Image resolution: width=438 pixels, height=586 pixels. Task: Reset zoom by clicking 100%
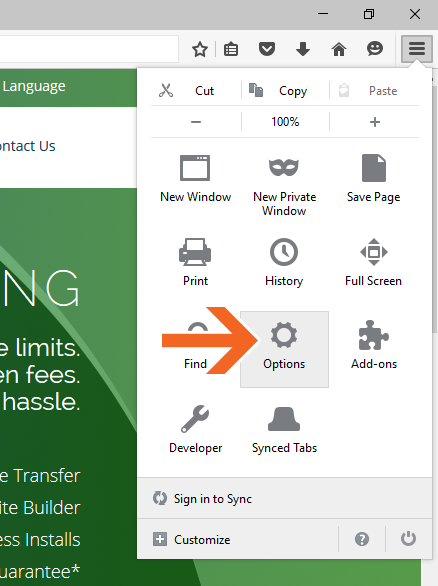coord(286,122)
